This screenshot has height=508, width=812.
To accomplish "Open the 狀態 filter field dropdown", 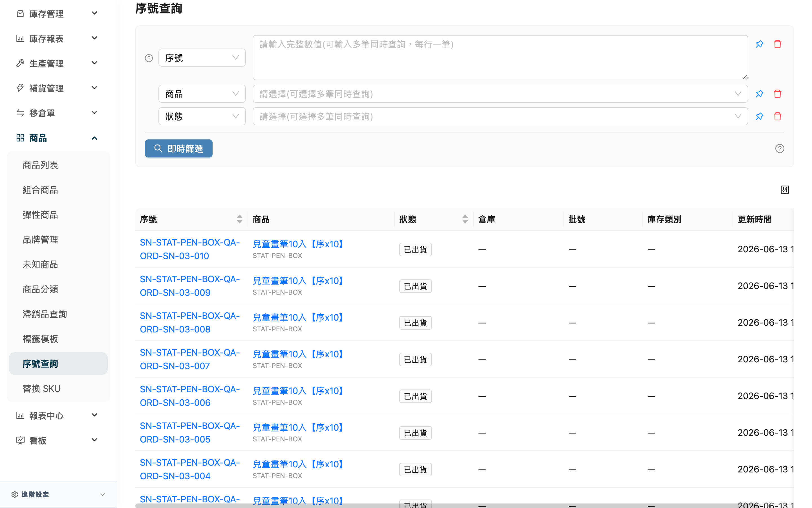I will 202,116.
